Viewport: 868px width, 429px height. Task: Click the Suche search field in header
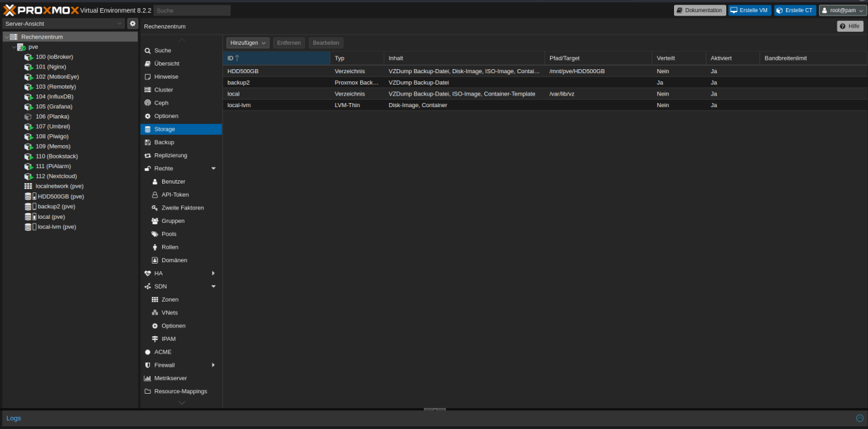pyautogui.click(x=192, y=10)
